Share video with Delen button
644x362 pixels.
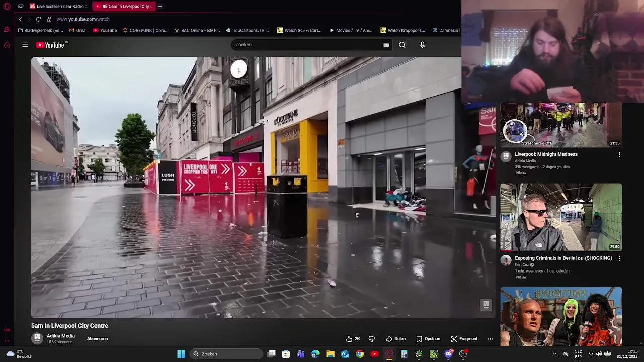[395, 339]
